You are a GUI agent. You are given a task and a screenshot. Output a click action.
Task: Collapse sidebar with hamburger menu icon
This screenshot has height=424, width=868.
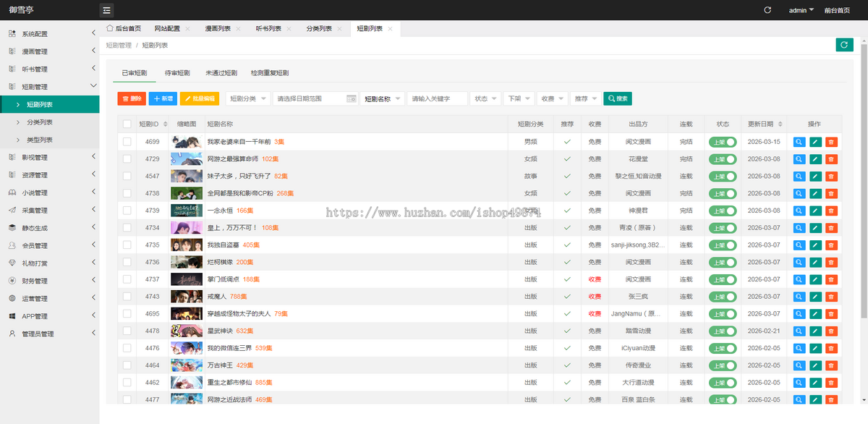(x=106, y=10)
